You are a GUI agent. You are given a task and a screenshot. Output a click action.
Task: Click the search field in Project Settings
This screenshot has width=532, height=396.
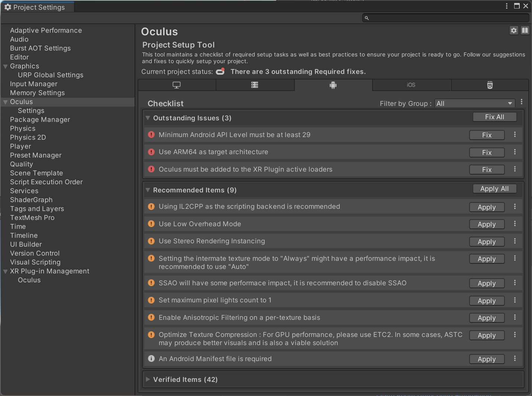[x=446, y=18]
